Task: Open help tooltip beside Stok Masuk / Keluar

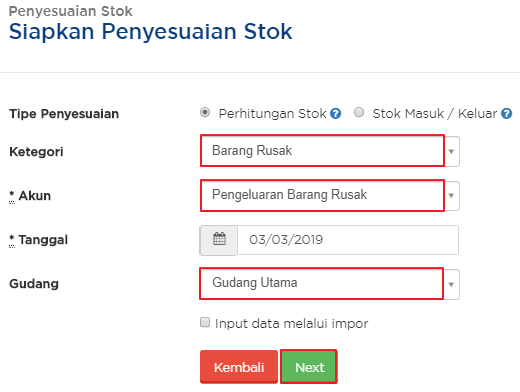Action: click(506, 114)
